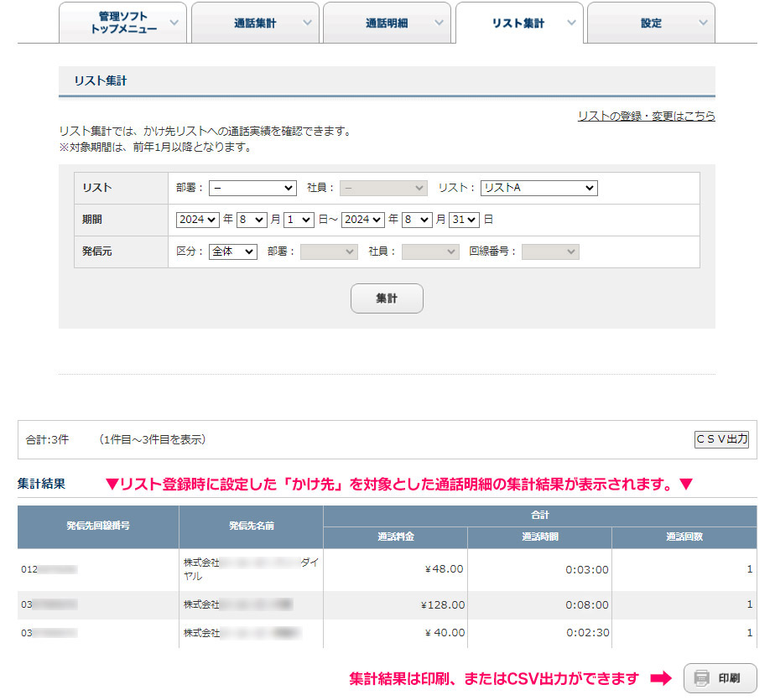Viewport: 775px width, 700px height.
Task: Click the 通話料金 column header
Action: coord(395,537)
